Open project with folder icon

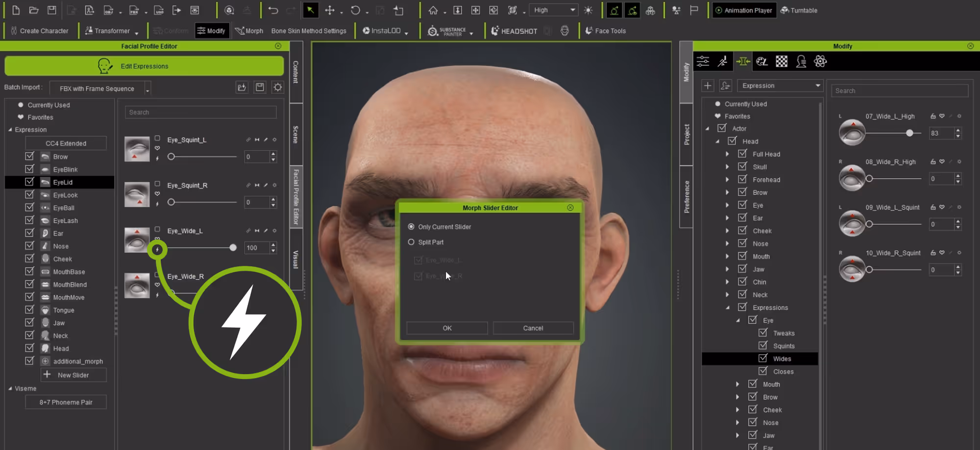point(34,10)
